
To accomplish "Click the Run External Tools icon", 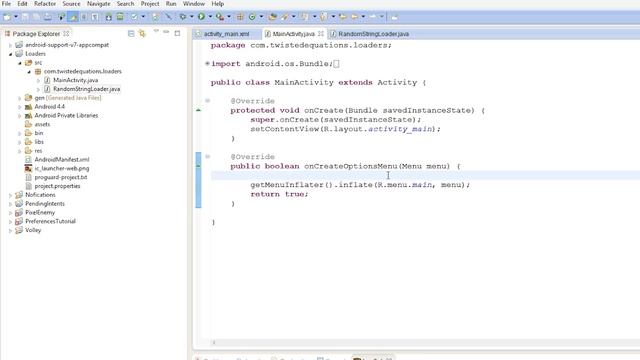I will tap(220, 17).
